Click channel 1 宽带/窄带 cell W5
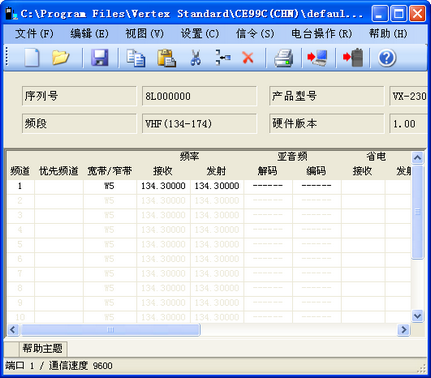 (x=110, y=186)
